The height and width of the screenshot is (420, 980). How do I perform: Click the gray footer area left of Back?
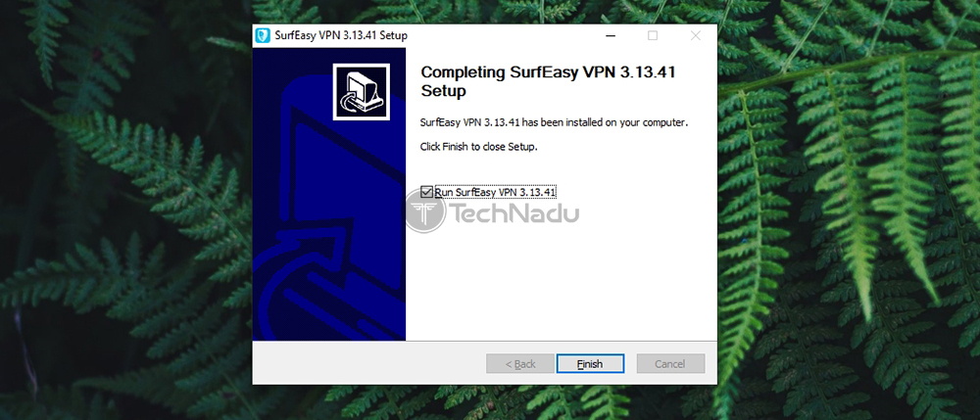point(368,363)
